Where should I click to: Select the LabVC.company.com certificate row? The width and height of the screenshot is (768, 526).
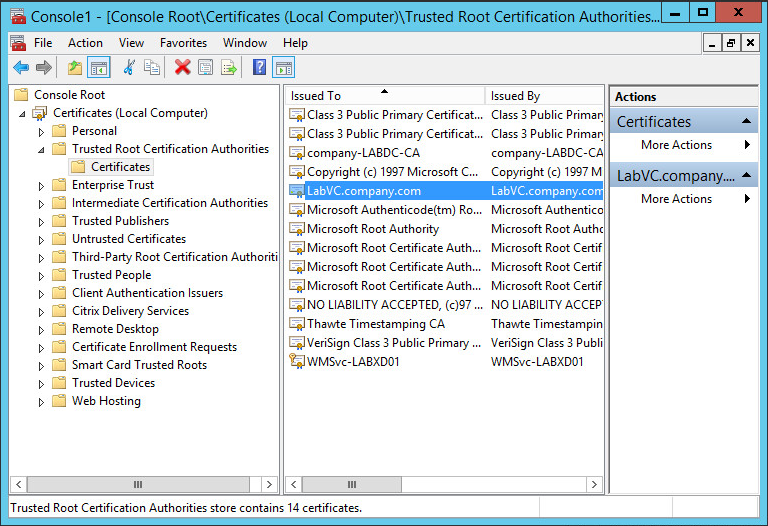point(446,191)
